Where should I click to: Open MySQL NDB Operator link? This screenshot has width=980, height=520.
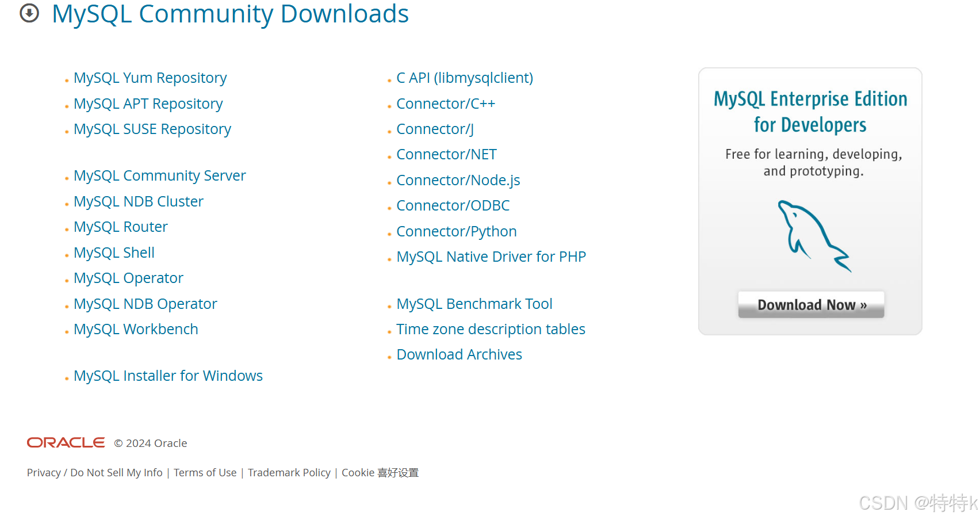(146, 304)
